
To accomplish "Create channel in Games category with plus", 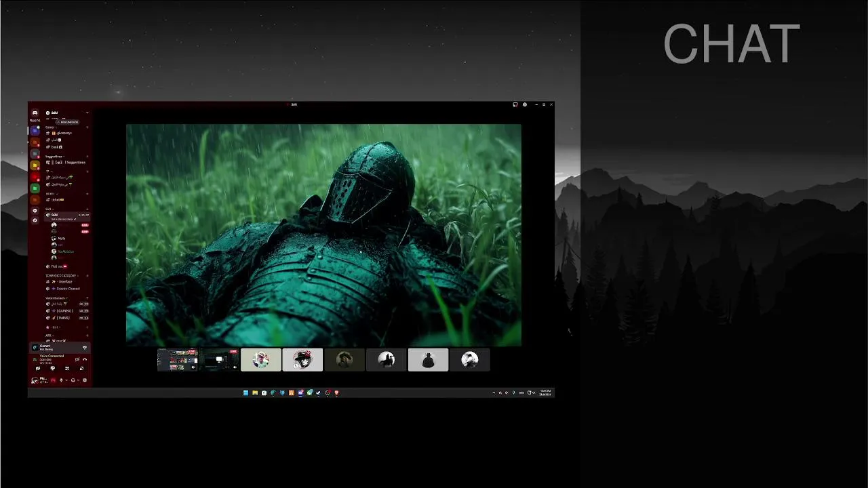I will [87, 127].
